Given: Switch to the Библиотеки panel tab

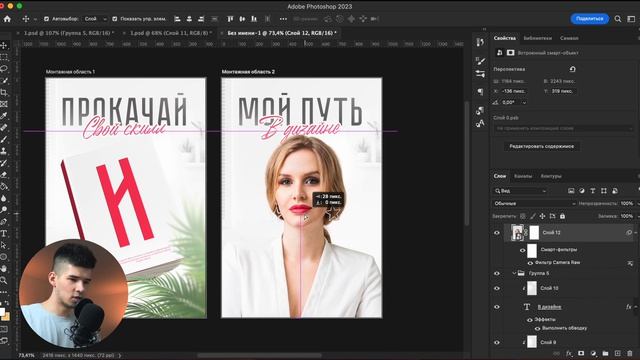Looking at the screenshot, I should pyautogui.click(x=537, y=38).
